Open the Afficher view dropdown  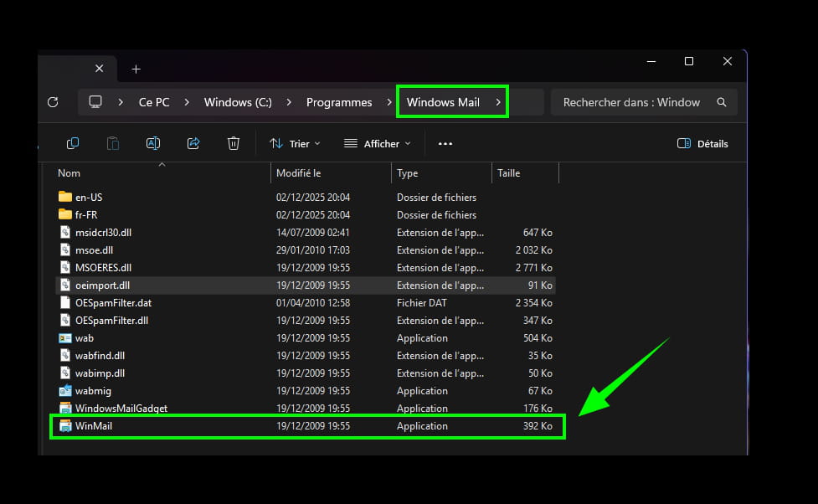[378, 144]
